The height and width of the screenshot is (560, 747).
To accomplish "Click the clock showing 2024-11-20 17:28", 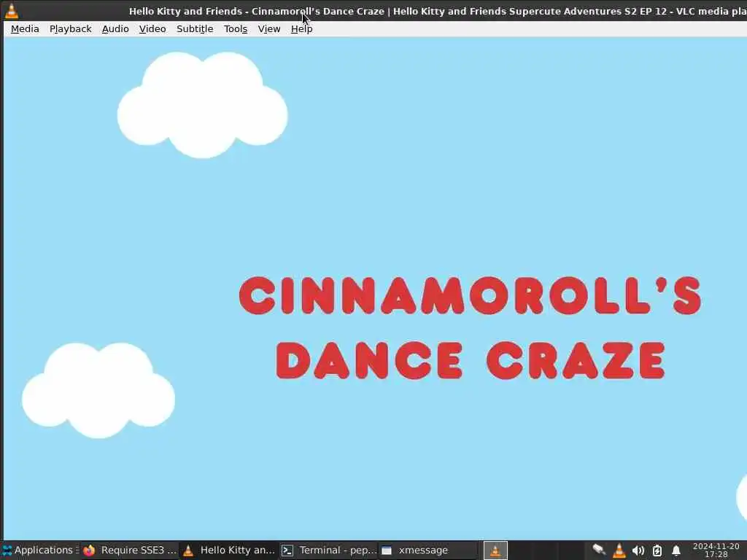I will (x=716, y=550).
